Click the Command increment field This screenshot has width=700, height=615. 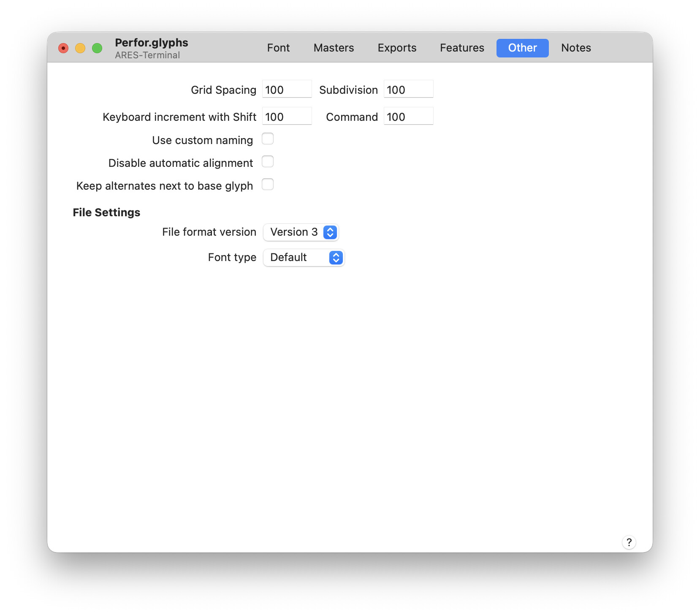tap(408, 117)
